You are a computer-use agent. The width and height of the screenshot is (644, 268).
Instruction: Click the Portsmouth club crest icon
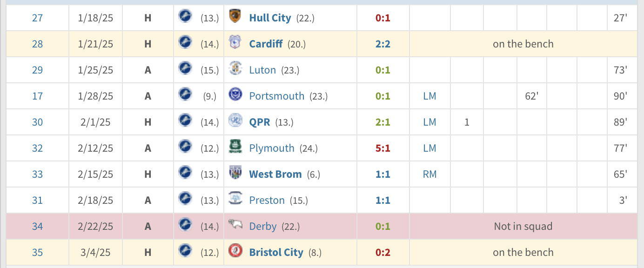(x=235, y=95)
